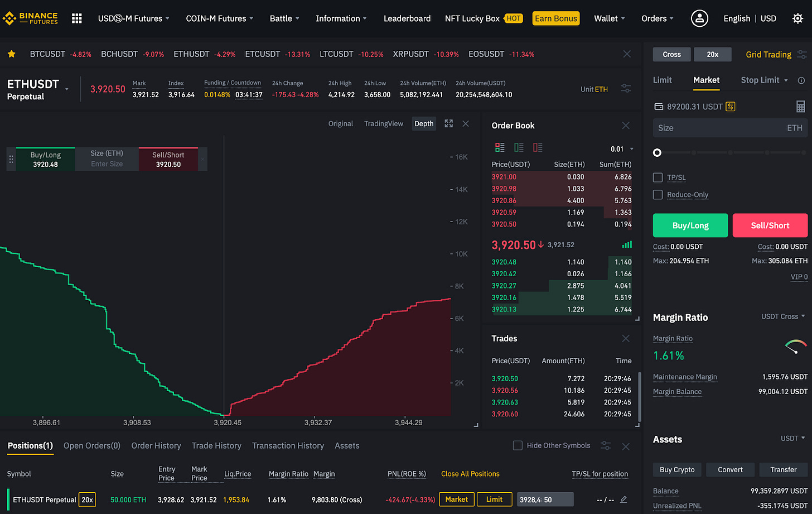Check Hide Other Symbols box

(x=518, y=445)
